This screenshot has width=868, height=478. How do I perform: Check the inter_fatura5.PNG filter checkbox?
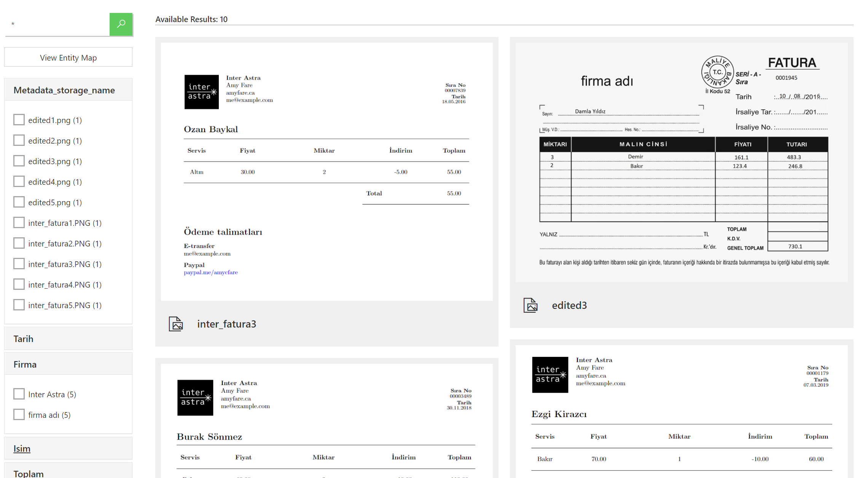point(19,305)
